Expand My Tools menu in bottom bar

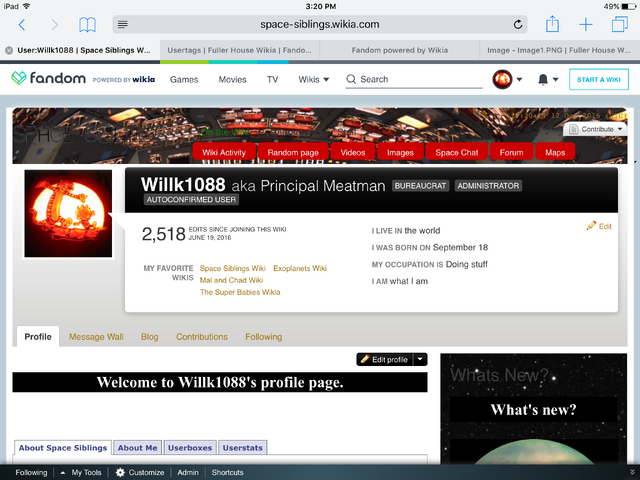pyautogui.click(x=81, y=472)
